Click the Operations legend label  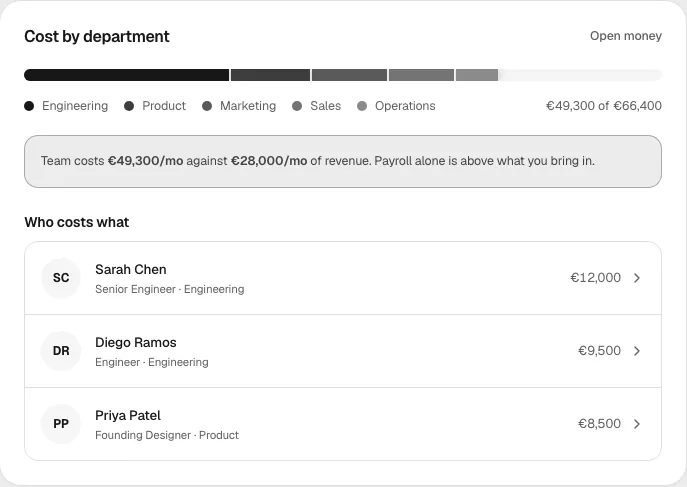(405, 106)
